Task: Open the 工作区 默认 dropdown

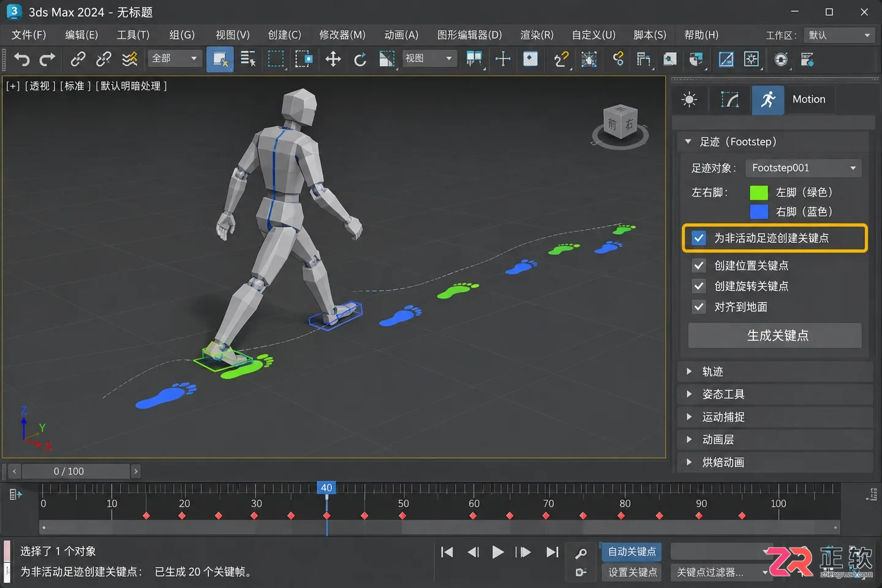Action: click(x=839, y=36)
